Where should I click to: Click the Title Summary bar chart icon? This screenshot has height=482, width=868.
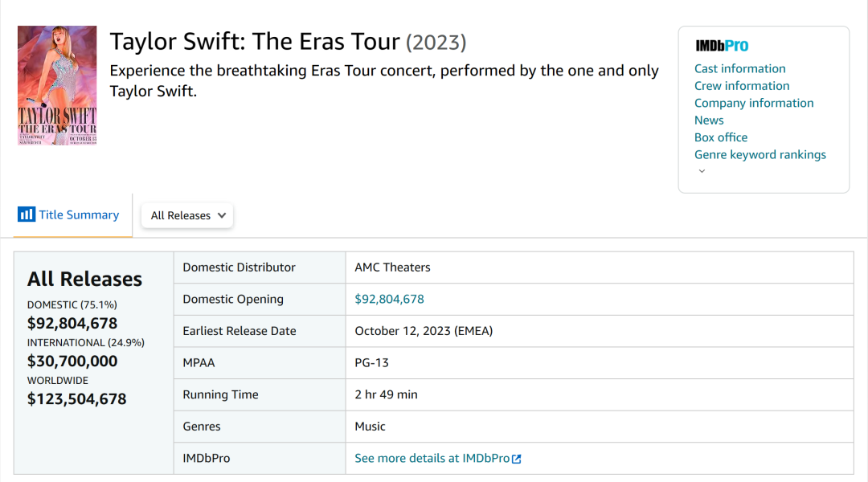pos(27,214)
